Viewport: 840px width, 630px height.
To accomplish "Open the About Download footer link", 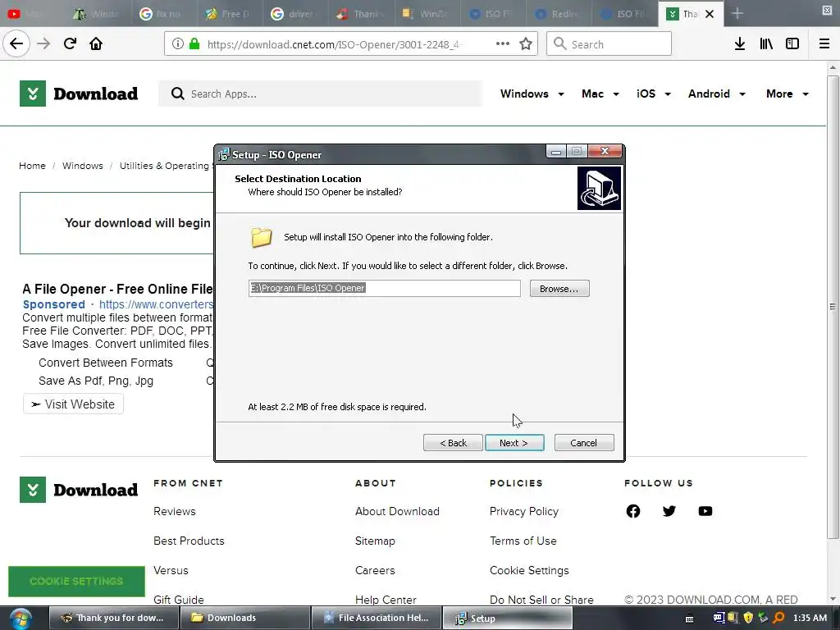I will point(397,511).
